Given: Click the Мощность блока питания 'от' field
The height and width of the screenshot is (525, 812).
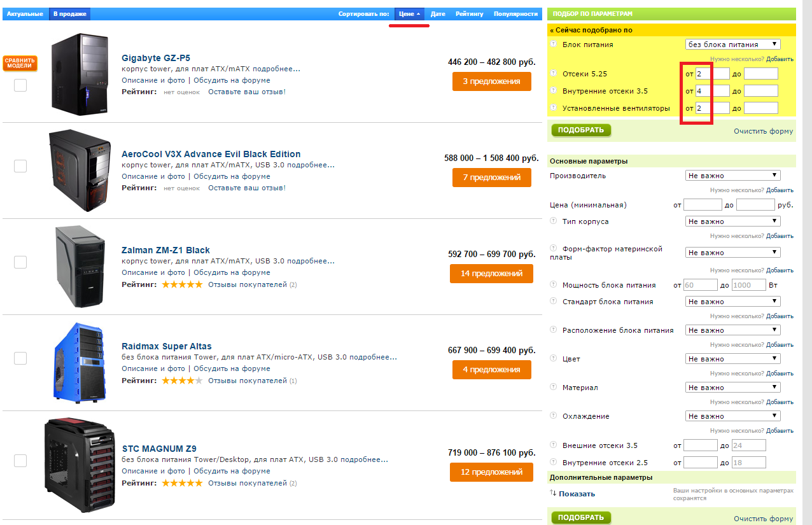Looking at the screenshot, I should click(700, 285).
